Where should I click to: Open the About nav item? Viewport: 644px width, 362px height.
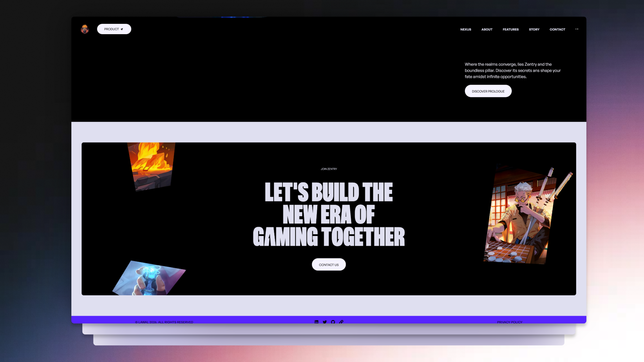487,29
